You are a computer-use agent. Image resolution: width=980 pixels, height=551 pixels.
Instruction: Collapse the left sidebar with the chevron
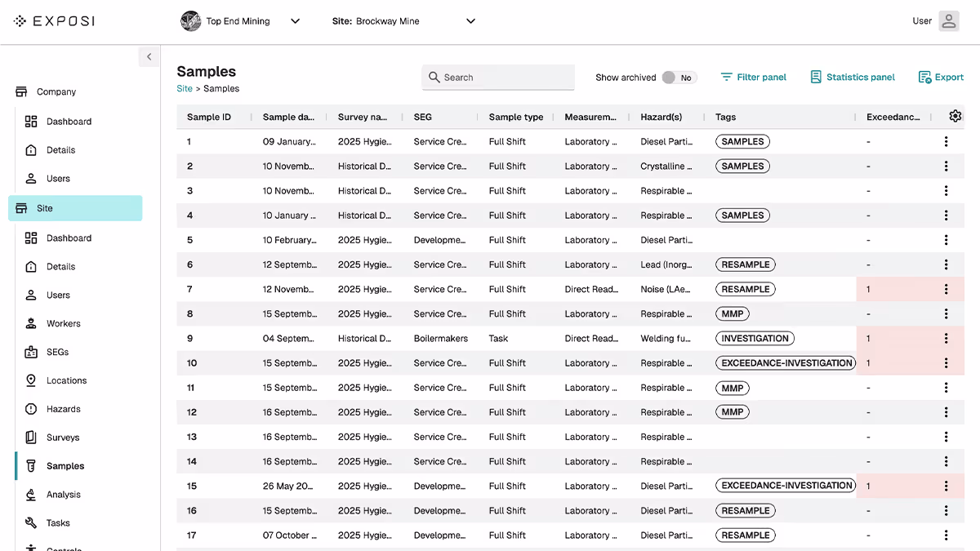(149, 57)
